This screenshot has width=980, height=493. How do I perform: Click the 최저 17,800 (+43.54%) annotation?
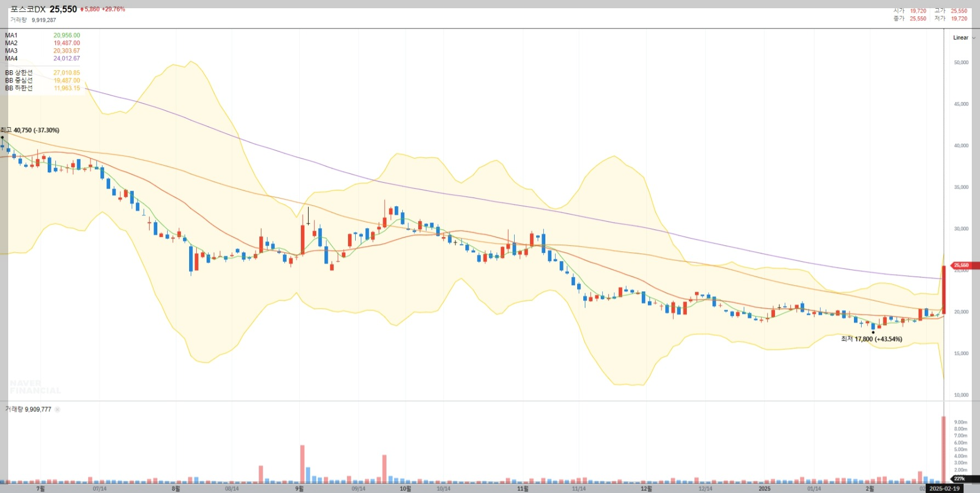[871, 339]
